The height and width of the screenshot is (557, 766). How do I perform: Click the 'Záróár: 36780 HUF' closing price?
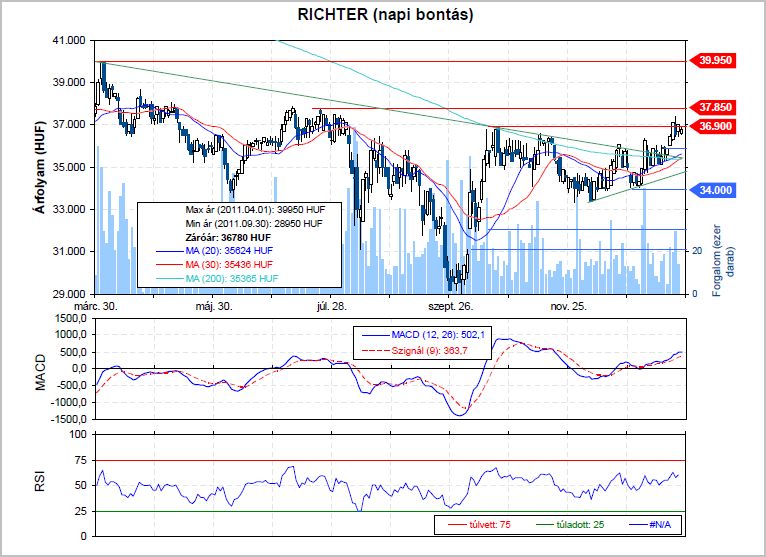[x=228, y=237]
